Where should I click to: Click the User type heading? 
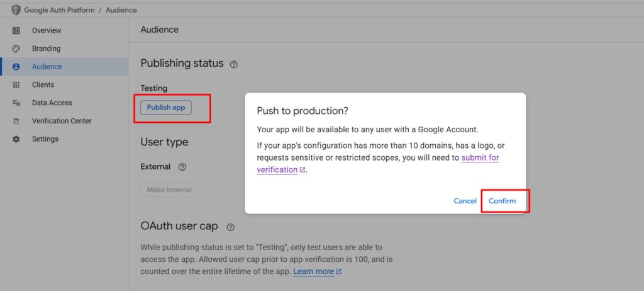(x=164, y=142)
